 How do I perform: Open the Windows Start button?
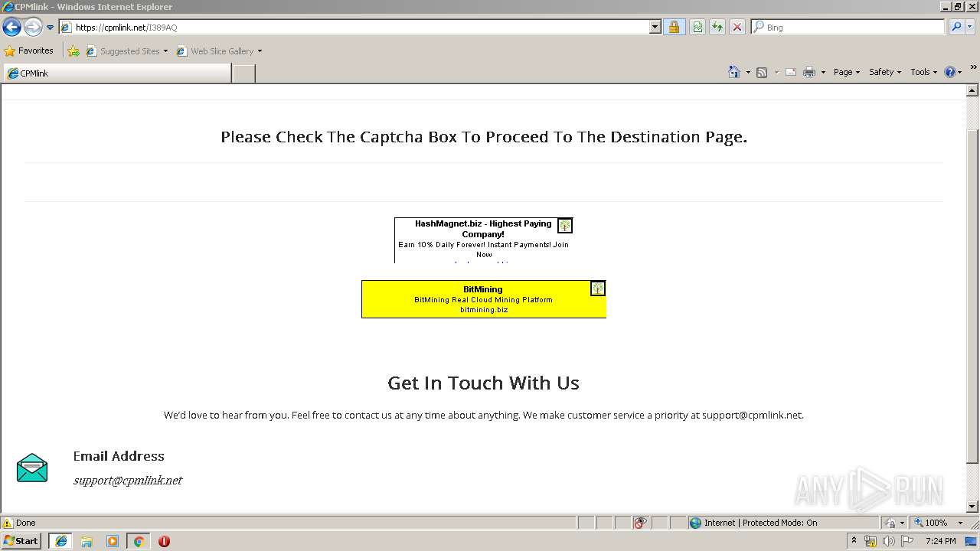click(x=21, y=541)
